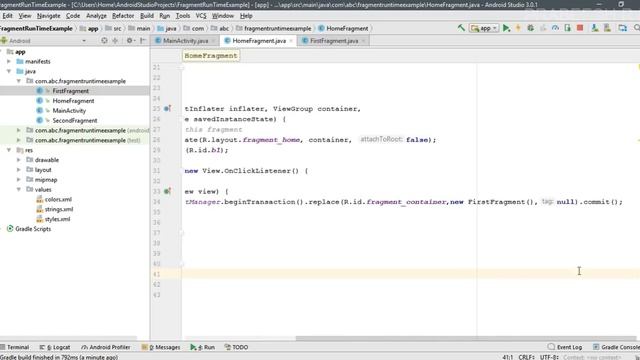The image size is (640, 360).
Task: Open the TODO tool window
Action: click(236, 347)
